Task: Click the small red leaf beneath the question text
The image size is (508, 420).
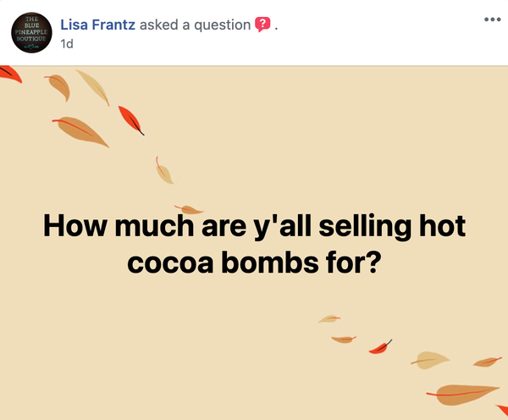Action: [380, 347]
